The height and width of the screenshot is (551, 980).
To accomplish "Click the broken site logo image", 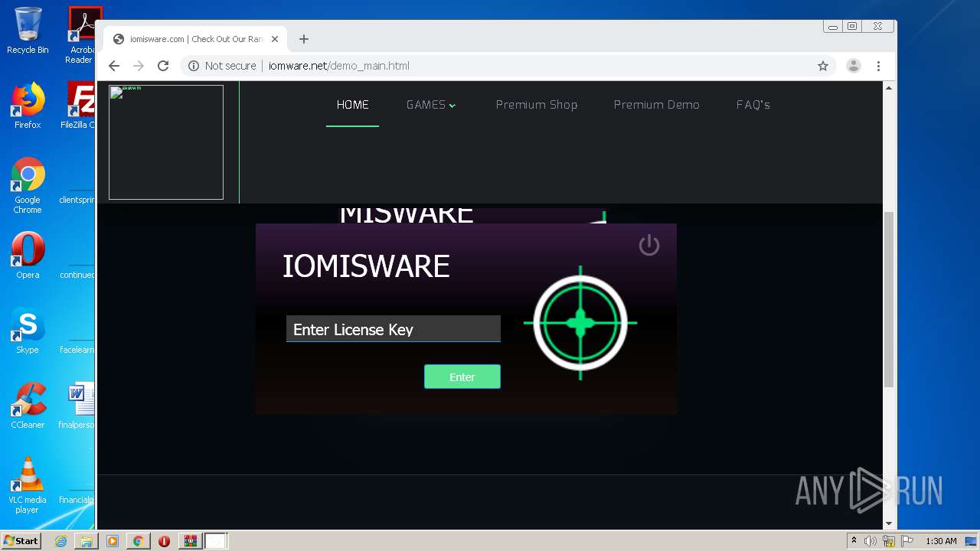I will click(166, 142).
